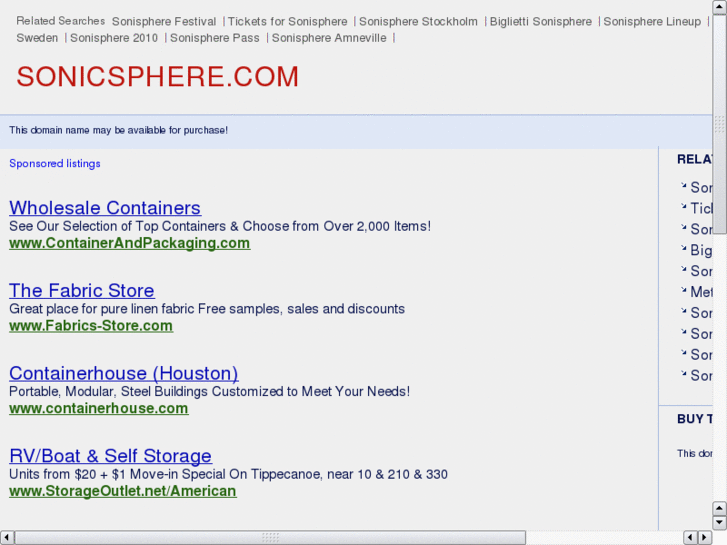This screenshot has height=545, width=727.
Task: Click the Portable, Modular, Steel Buildings text
Action: coord(210,391)
